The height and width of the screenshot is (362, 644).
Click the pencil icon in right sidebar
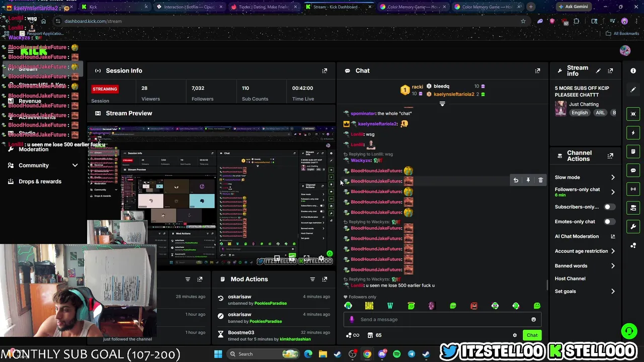pos(633,89)
